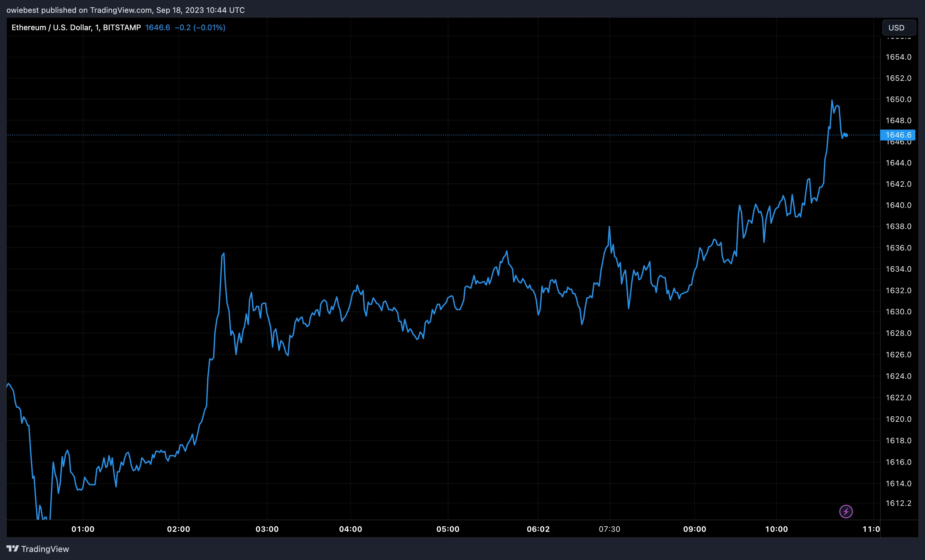Click the USD currency button
Image resolution: width=925 pixels, height=560 pixels.
[899, 27]
